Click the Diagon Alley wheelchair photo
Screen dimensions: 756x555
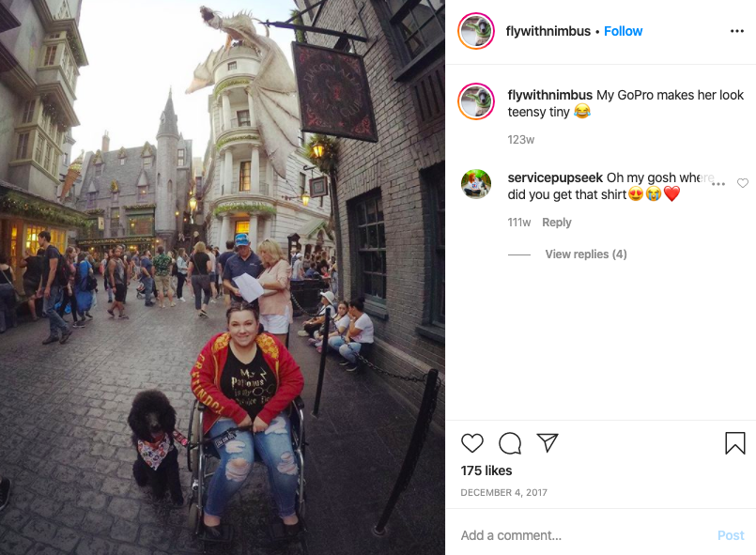pyautogui.click(x=223, y=277)
